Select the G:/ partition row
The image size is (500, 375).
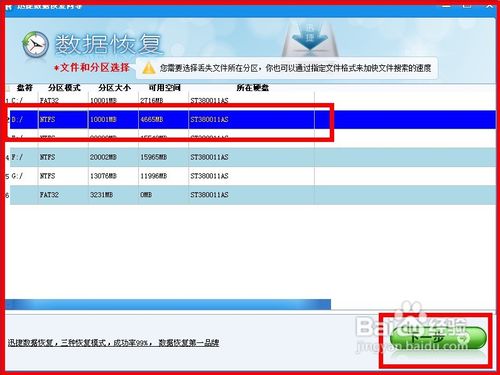pyautogui.click(x=250, y=176)
